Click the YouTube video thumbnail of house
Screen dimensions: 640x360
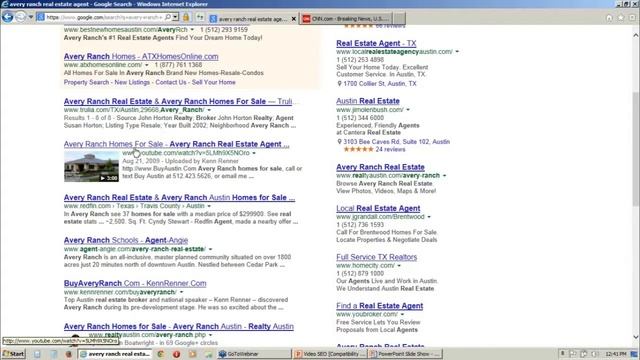tap(91, 167)
